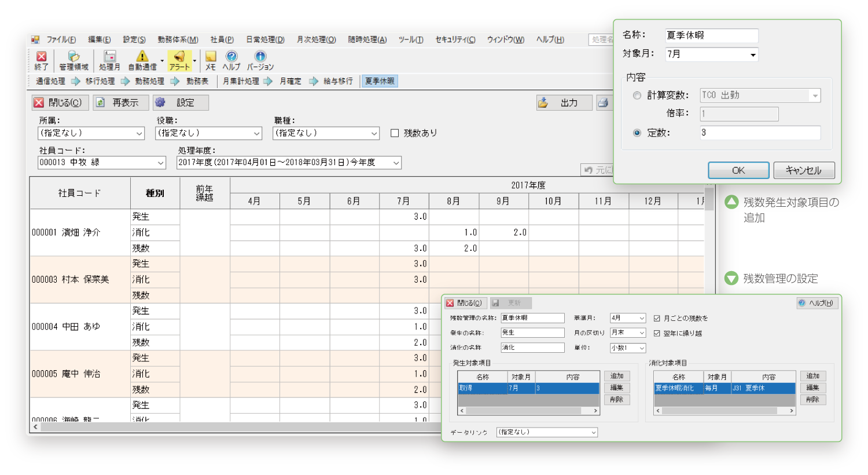Click the 再表示 refresh button
868x475 pixels.
point(120,103)
